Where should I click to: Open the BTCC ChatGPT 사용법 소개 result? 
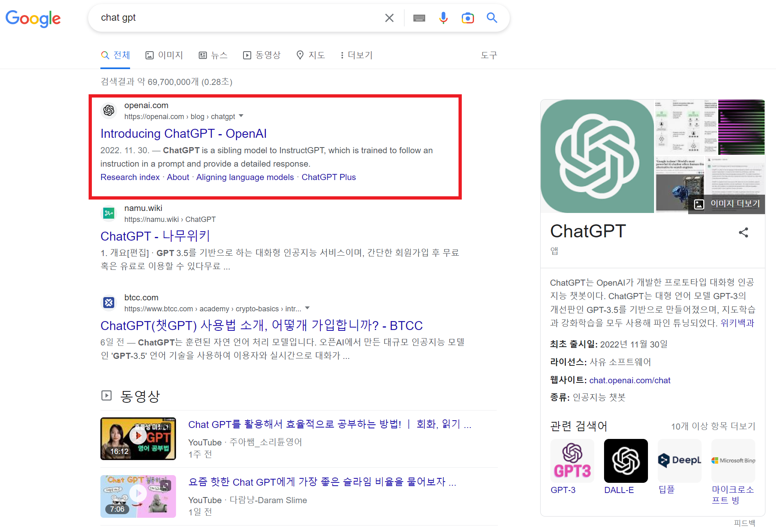(261, 326)
